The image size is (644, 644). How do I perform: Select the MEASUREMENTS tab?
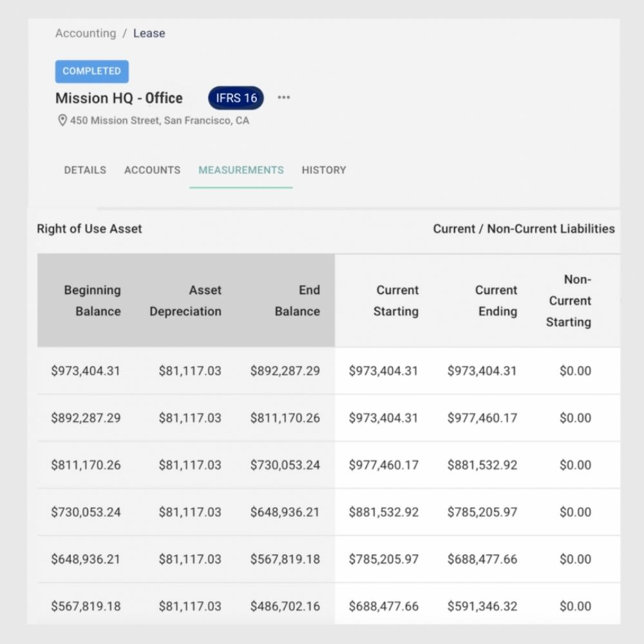pyautogui.click(x=241, y=170)
